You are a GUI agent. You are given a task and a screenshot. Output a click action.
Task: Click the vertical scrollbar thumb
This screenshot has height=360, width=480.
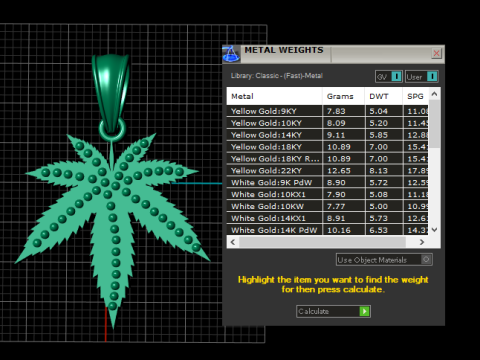click(x=434, y=124)
